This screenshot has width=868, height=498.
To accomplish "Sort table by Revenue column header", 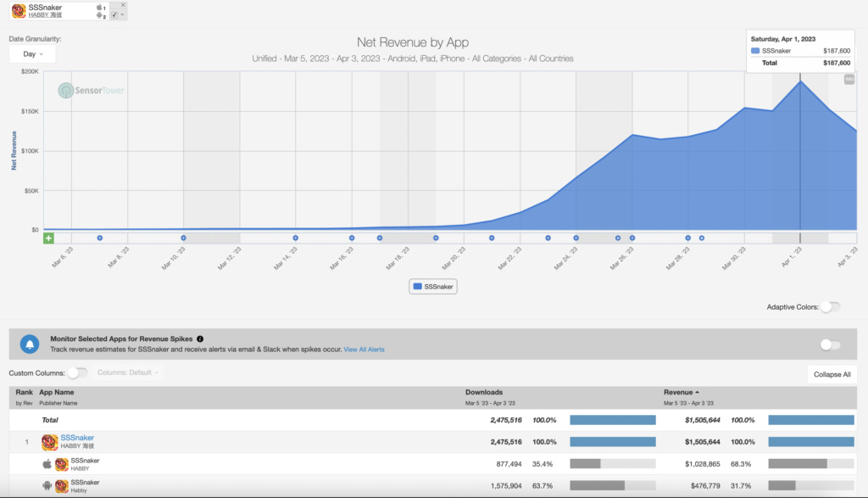I will (x=681, y=392).
